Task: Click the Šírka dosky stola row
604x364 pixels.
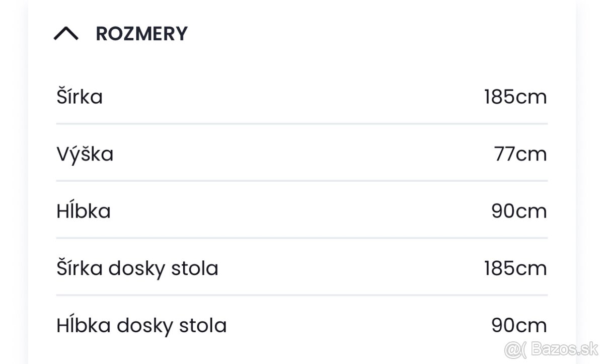Action: click(x=137, y=268)
